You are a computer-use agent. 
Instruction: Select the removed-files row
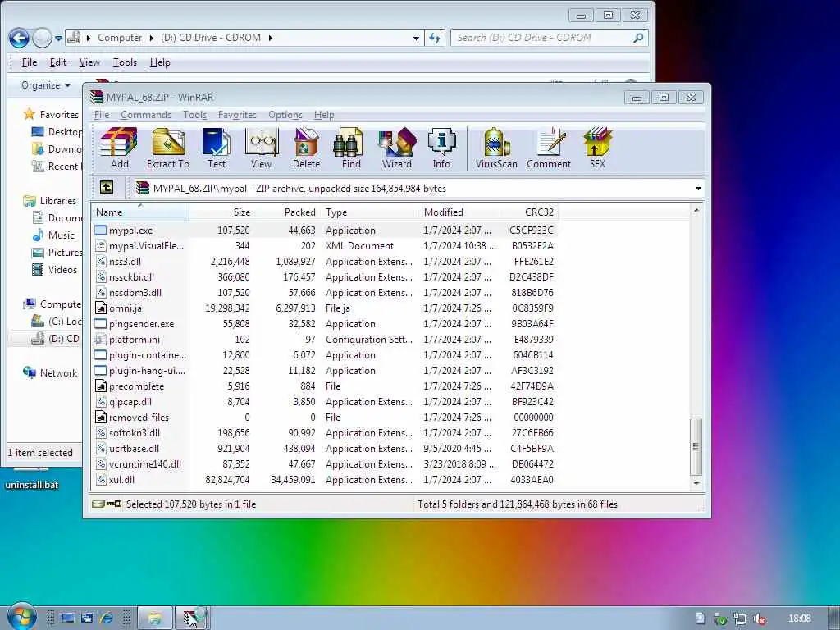click(325, 418)
